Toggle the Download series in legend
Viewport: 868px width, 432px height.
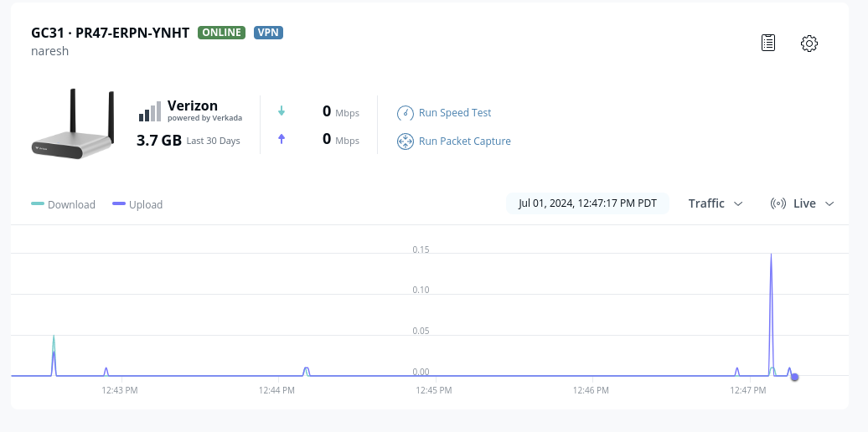(64, 204)
